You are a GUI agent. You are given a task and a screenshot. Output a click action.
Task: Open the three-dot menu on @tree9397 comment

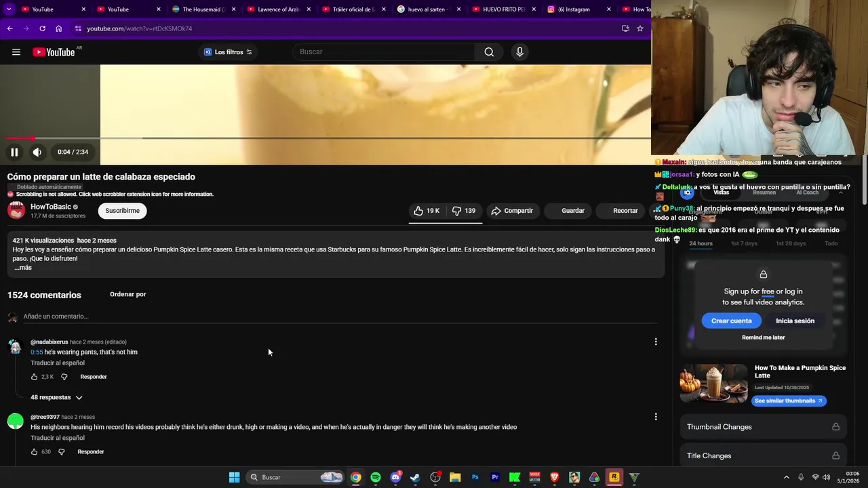click(x=656, y=417)
